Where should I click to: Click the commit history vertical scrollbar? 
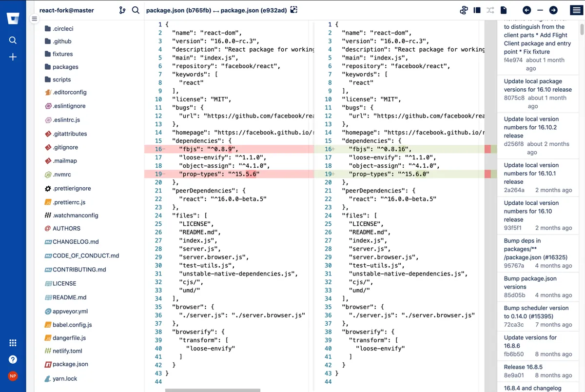coord(582,29)
